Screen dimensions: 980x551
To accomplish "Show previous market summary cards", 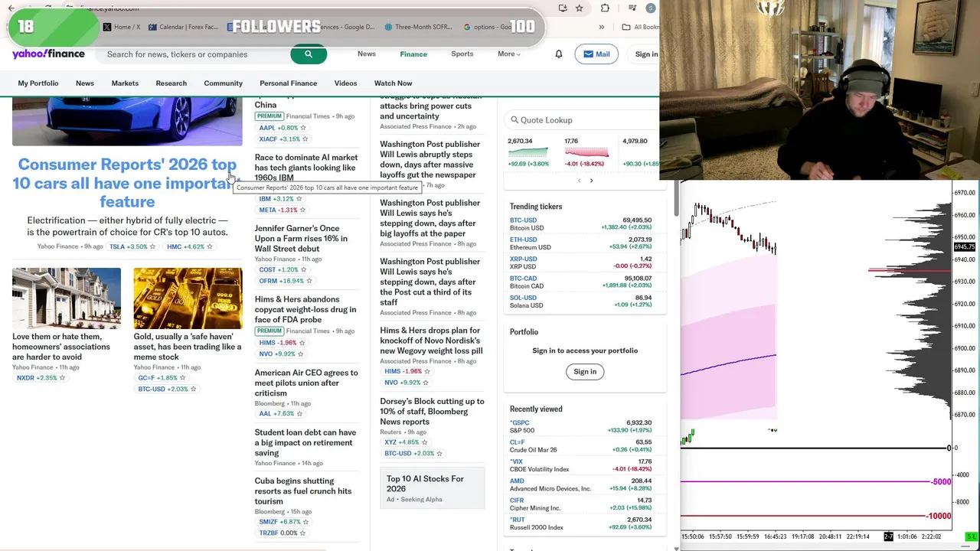I will coord(579,181).
